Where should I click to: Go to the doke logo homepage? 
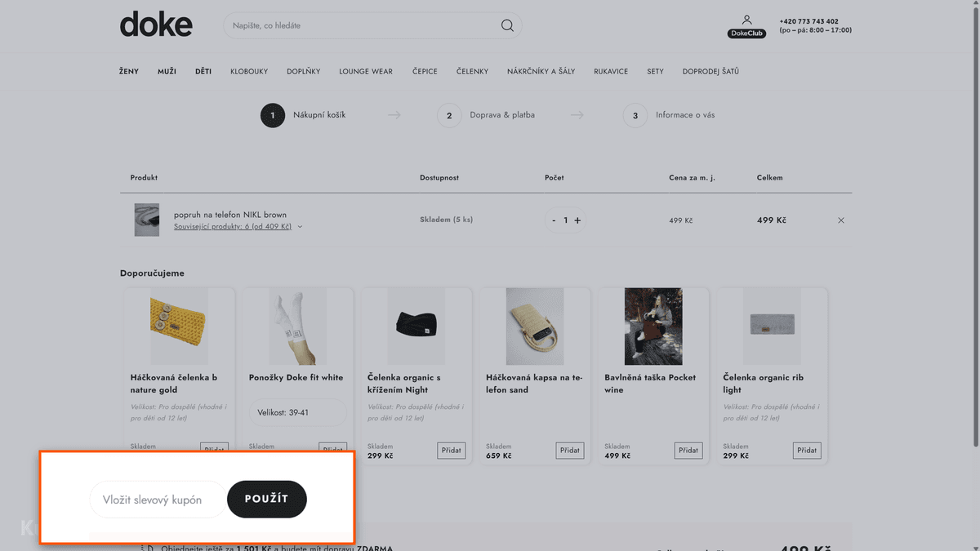(156, 24)
